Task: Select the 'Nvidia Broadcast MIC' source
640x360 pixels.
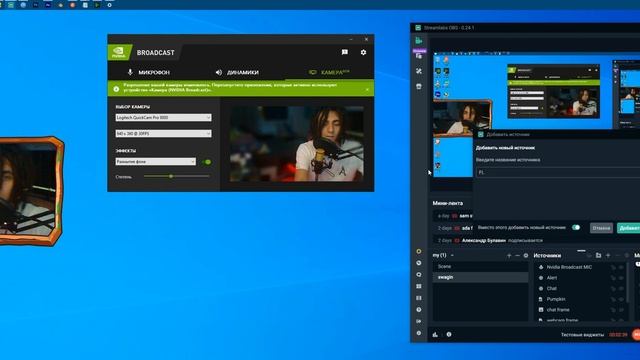Action: coord(569,267)
